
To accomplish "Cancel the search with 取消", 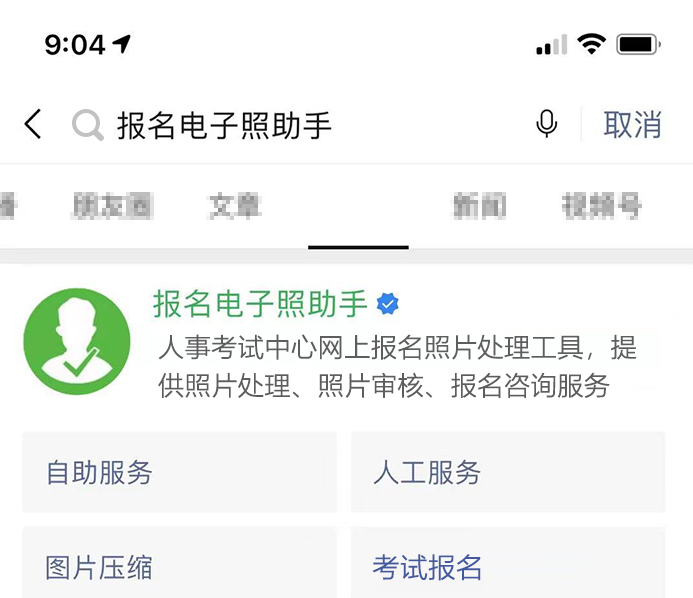I will [x=632, y=125].
